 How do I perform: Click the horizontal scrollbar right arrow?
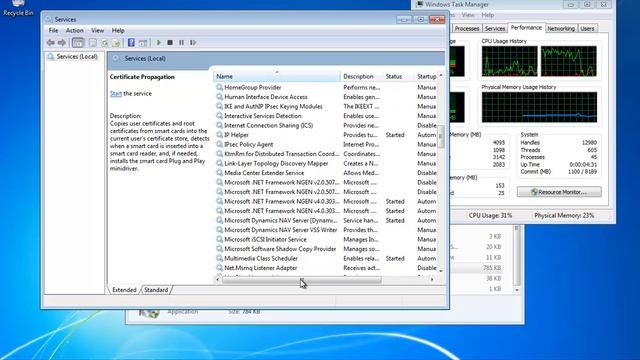[x=432, y=280]
